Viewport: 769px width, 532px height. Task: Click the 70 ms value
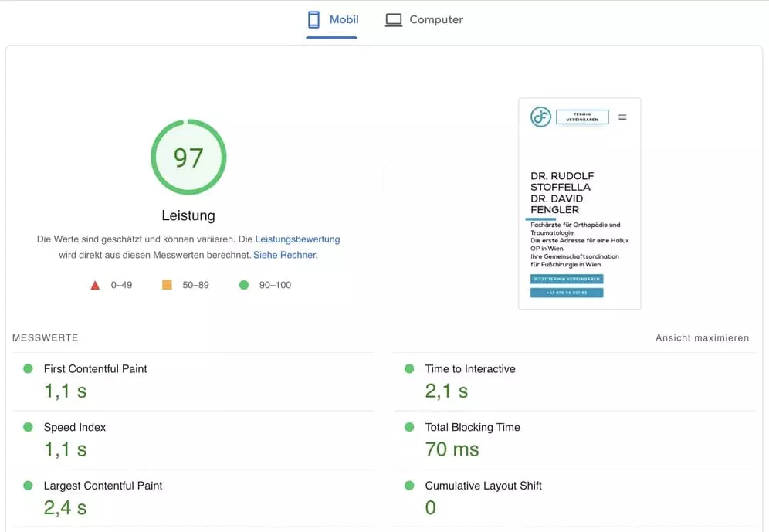(x=452, y=449)
